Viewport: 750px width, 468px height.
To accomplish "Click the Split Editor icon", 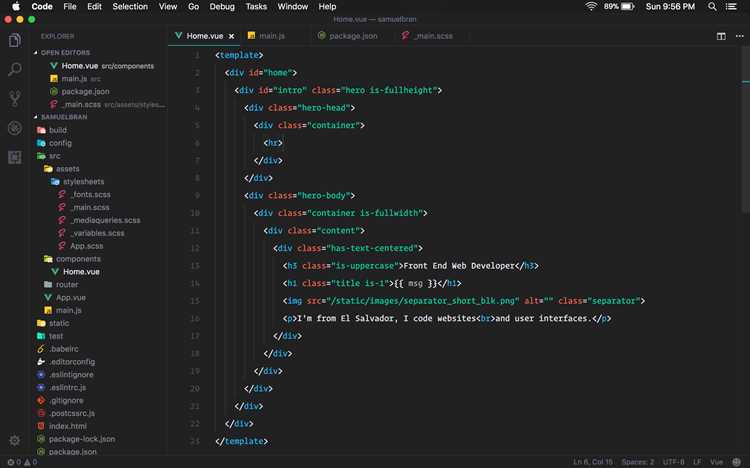I will (721, 36).
